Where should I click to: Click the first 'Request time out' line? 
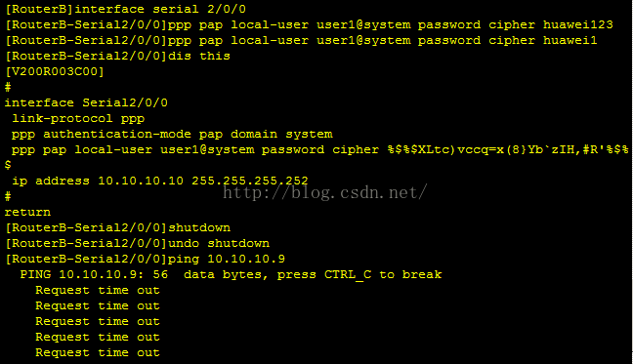click(98, 290)
